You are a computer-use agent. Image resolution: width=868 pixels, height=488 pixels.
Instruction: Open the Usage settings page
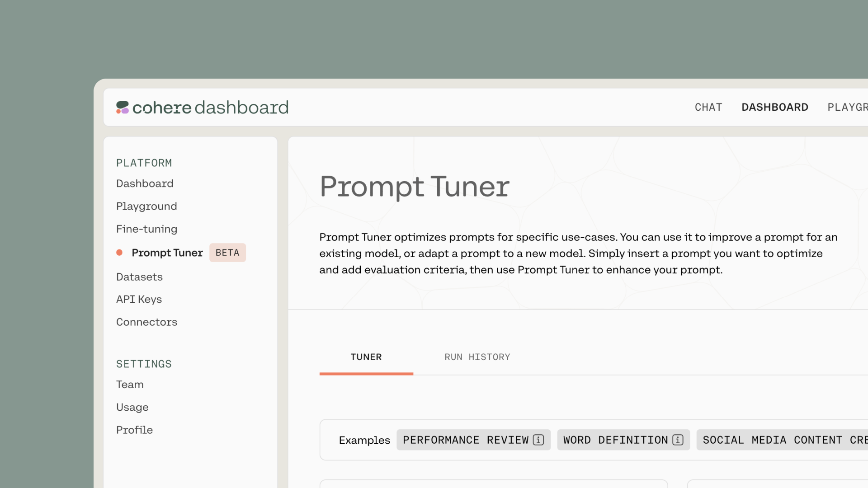132,407
